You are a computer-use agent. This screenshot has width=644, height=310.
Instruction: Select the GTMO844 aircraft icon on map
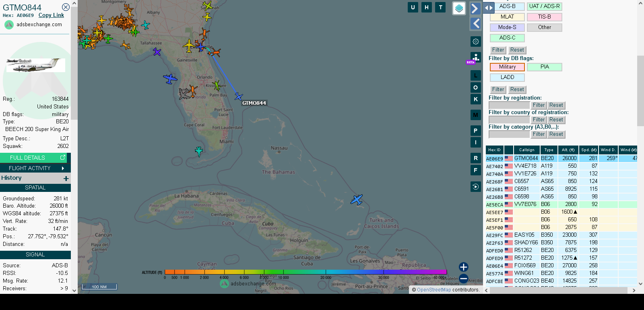(239, 97)
